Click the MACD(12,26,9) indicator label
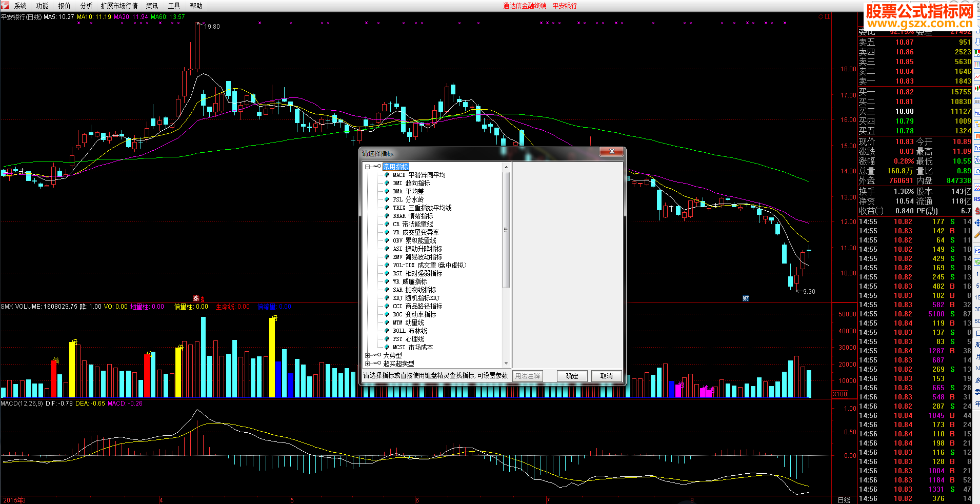This screenshot has width=980, height=504. 22,404
